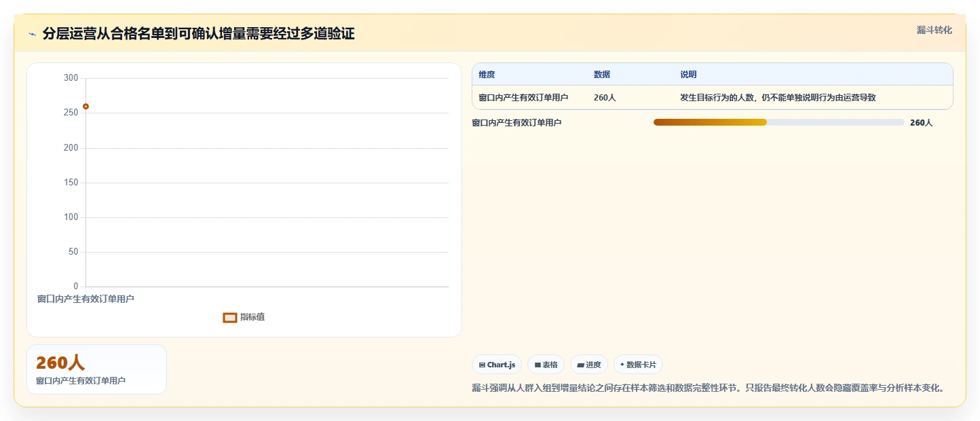This screenshot has height=421, width=980.
Task: Click the 260人 value beside progress bar
Action: pyautogui.click(x=921, y=123)
